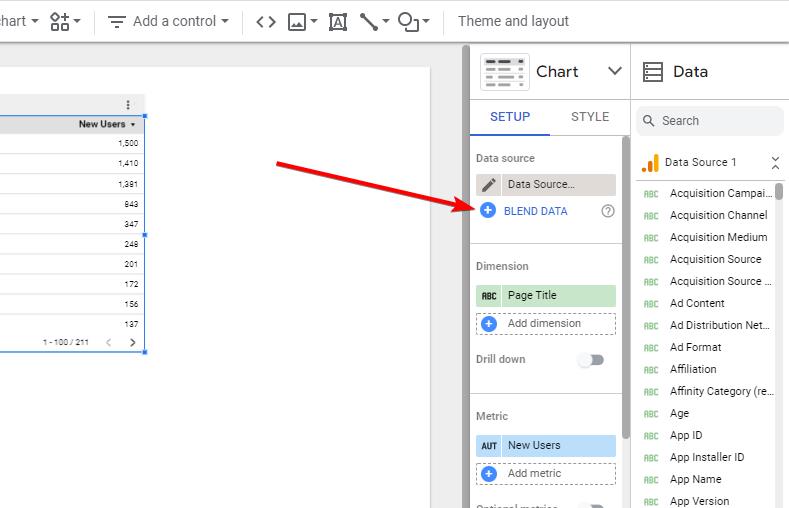This screenshot has height=508, width=789.
Task: Click the Data Source 1 analytics icon
Action: click(650, 163)
